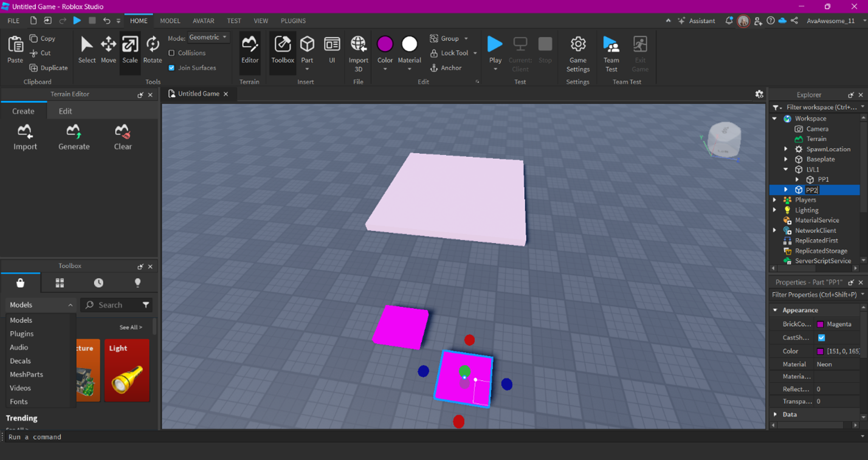This screenshot has height=460, width=868.
Task: Click the Toolbox search filter icon
Action: coord(146,305)
